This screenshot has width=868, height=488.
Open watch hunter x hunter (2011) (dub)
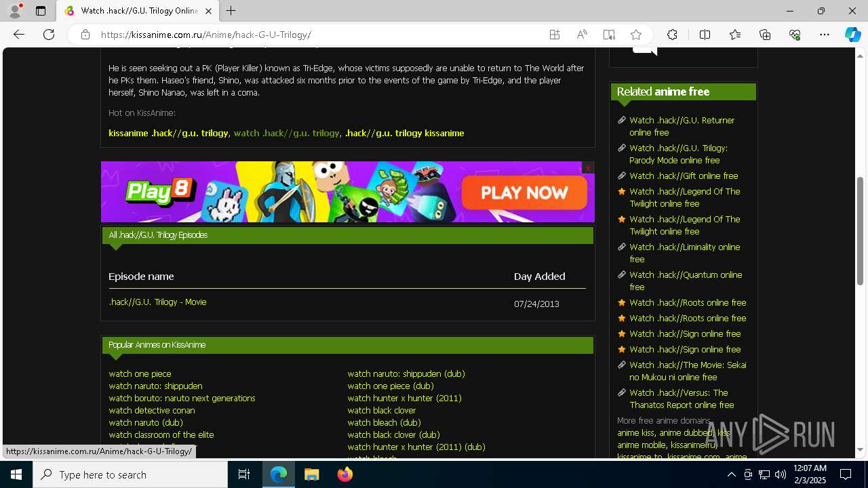[416, 447]
